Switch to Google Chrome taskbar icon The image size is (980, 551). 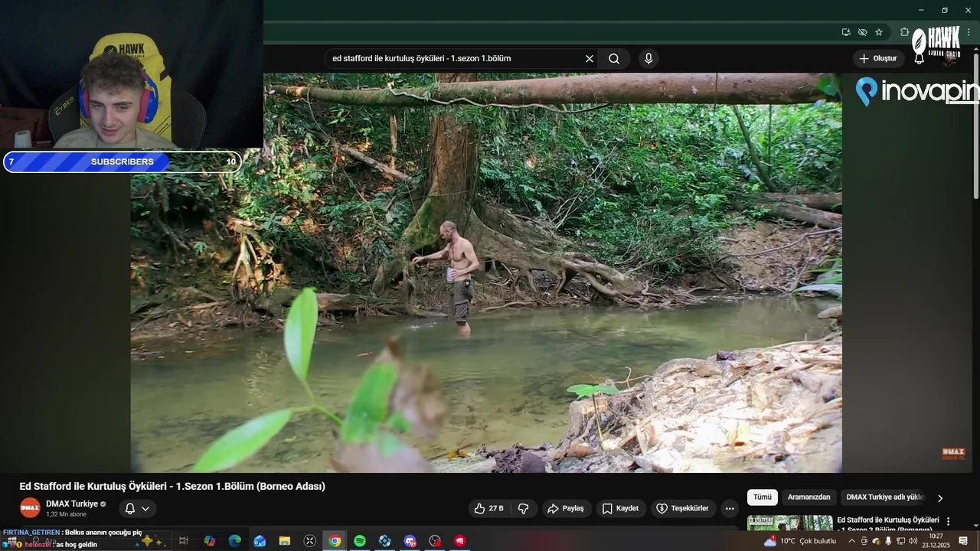pyautogui.click(x=335, y=541)
